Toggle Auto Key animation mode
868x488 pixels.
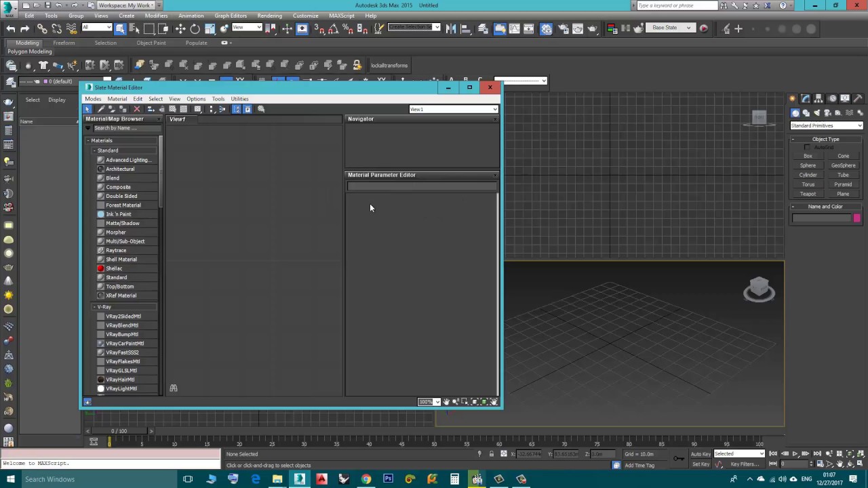(701, 454)
